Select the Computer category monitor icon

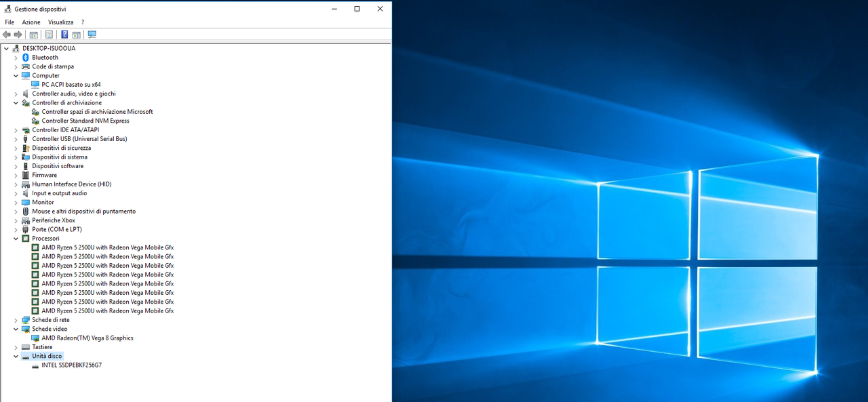[26, 76]
